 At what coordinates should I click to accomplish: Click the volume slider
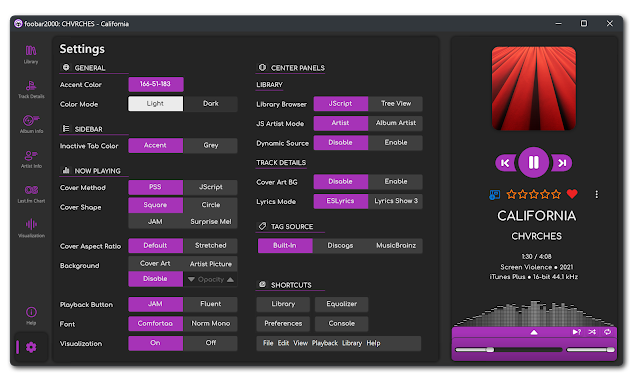590,350
